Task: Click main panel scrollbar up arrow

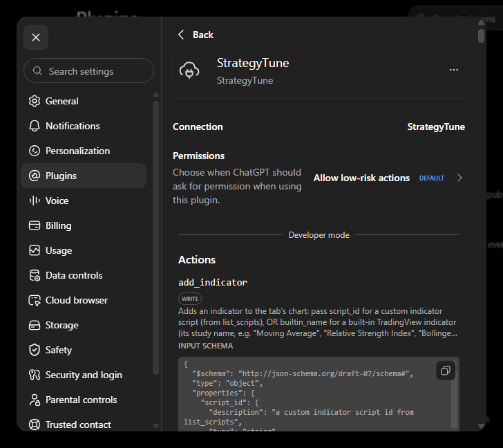Action: [x=481, y=22]
